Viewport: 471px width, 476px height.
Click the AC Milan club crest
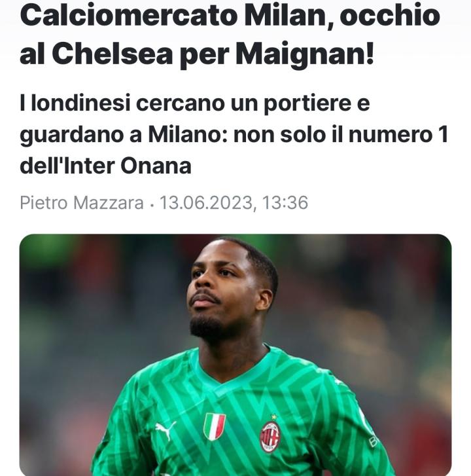[x=270, y=437]
